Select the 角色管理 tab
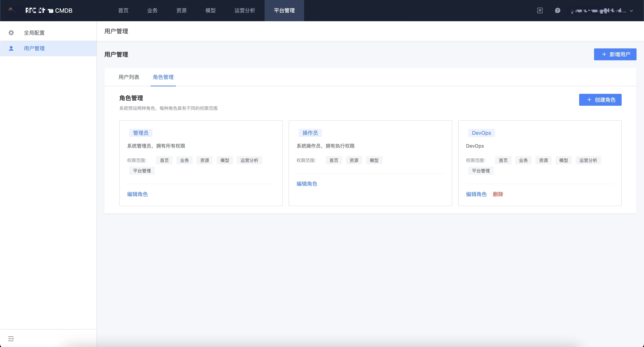This screenshot has height=347, width=644. [163, 77]
